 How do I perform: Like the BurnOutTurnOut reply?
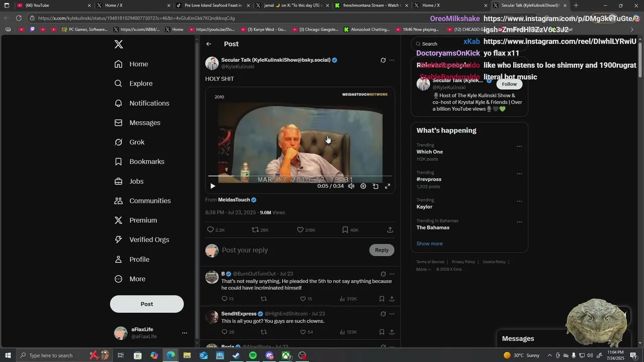pyautogui.click(x=306, y=299)
